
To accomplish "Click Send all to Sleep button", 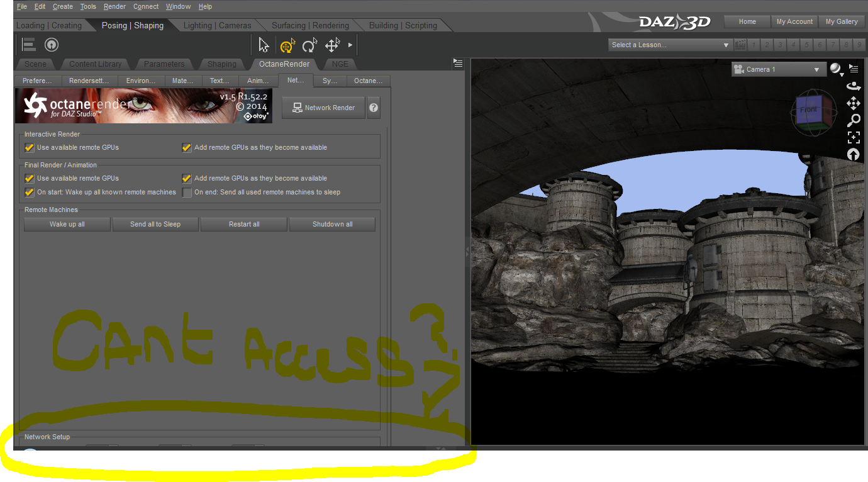I will 155,224.
